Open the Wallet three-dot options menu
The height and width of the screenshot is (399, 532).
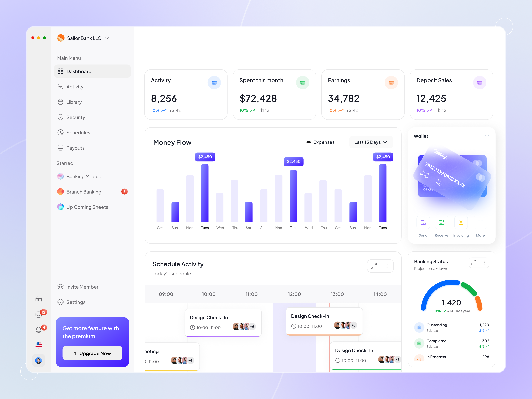(487, 136)
